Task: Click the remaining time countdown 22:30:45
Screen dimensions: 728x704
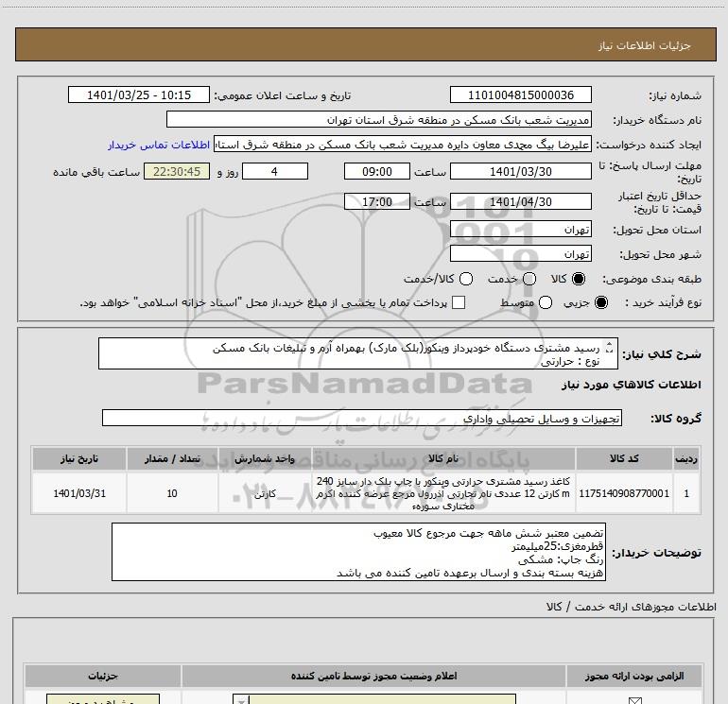Action: 177,171
